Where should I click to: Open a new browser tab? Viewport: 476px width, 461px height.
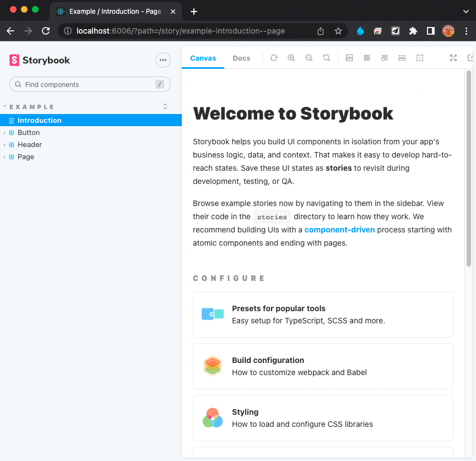[x=194, y=12]
